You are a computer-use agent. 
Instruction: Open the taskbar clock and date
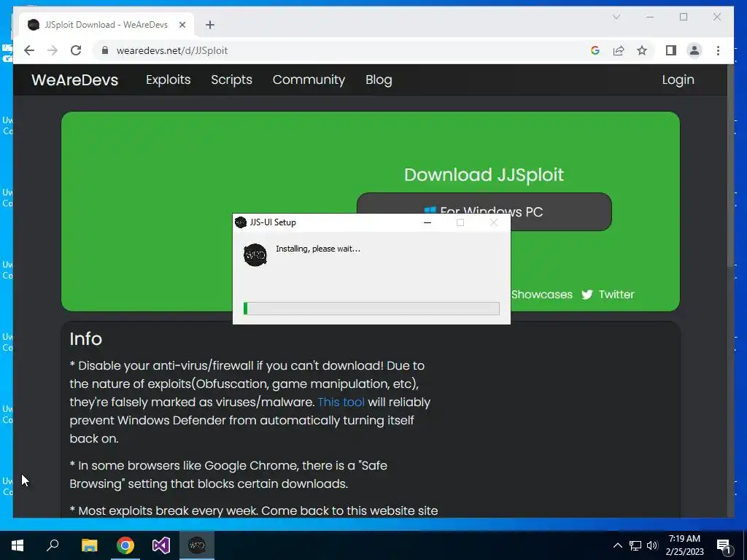(684, 545)
